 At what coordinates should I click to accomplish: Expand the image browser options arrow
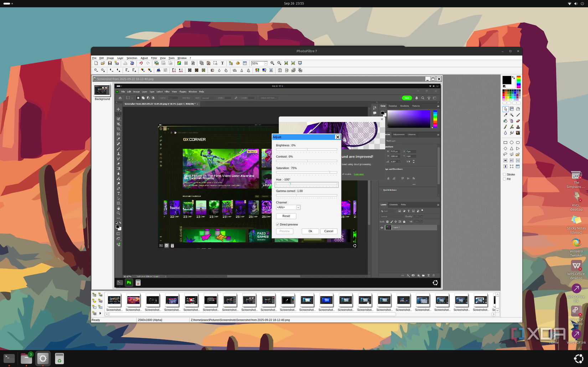tap(100, 314)
